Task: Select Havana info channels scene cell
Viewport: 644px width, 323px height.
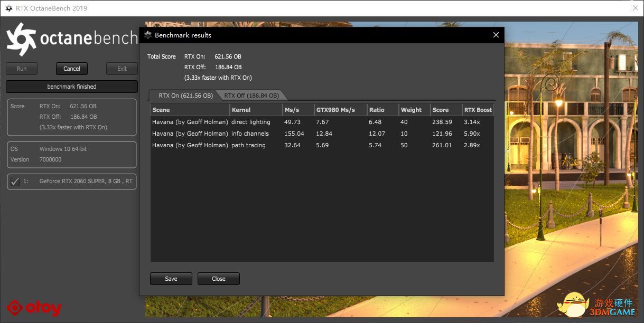Action: 190,134
